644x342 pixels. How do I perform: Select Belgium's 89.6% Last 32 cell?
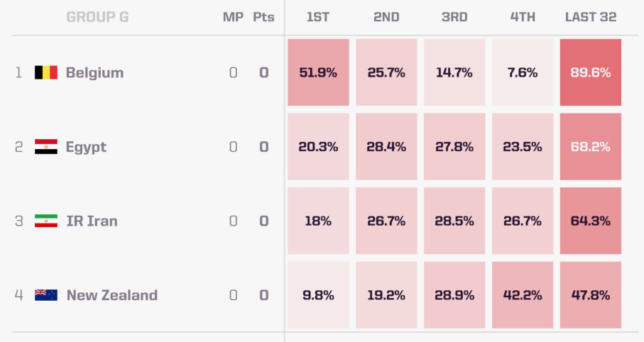point(591,72)
